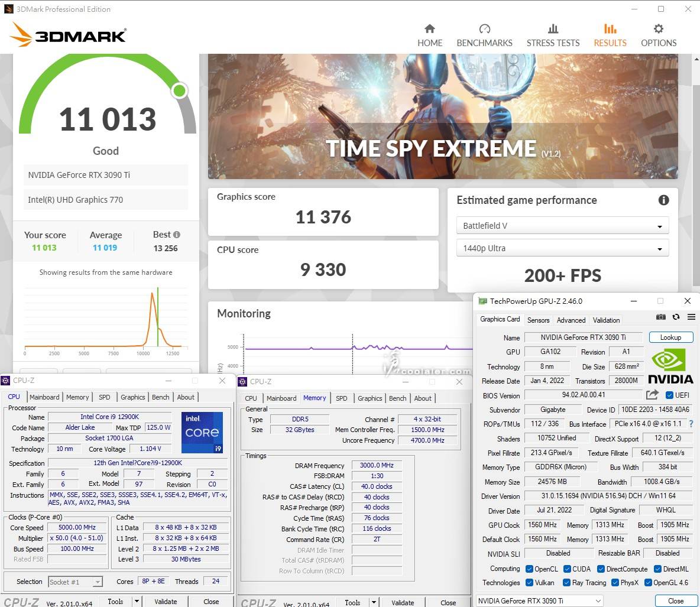700x607 pixels.
Task: Open Bench tab in Memory CPU-Z window
Action: 397,398
